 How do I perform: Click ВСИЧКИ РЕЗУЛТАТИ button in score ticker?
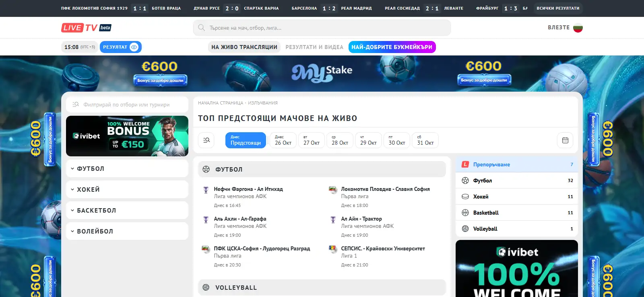(x=558, y=8)
